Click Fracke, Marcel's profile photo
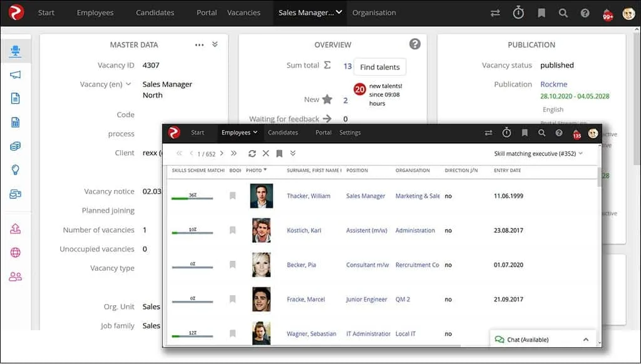The height and width of the screenshot is (364, 641). [261, 300]
